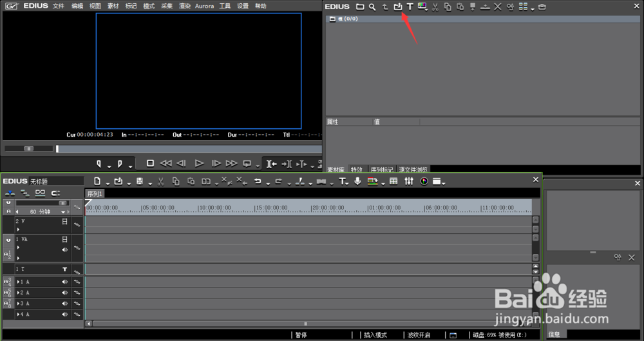
Task: Open voice over microphone tool
Action: coord(357,181)
